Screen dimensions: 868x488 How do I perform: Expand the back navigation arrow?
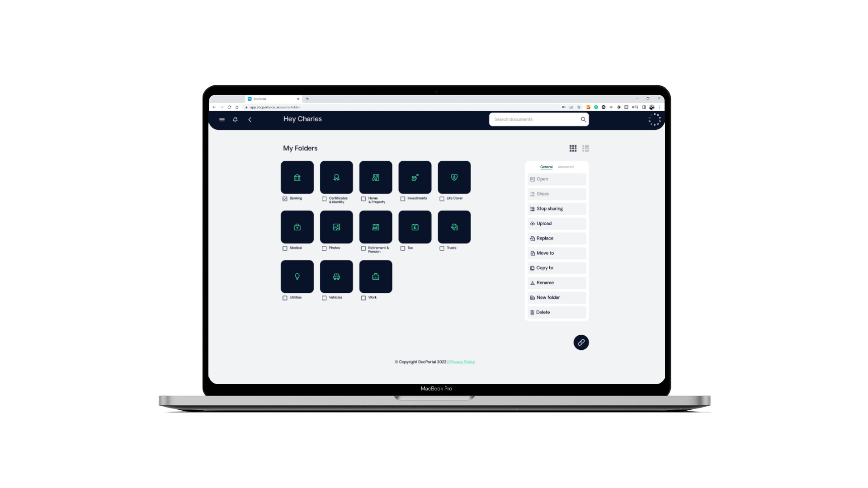250,119
